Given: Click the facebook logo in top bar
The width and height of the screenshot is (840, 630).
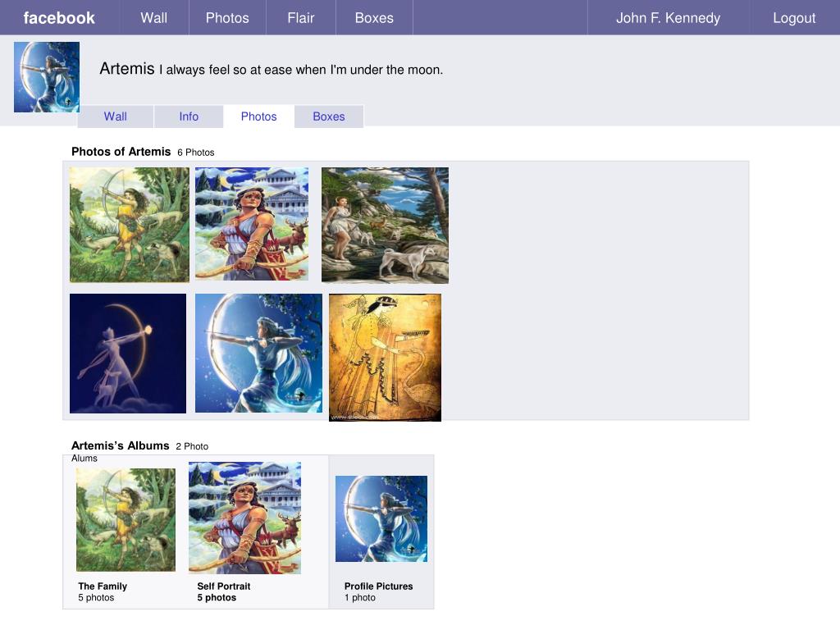Looking at the screenshot, I should (x=59, y=18).
